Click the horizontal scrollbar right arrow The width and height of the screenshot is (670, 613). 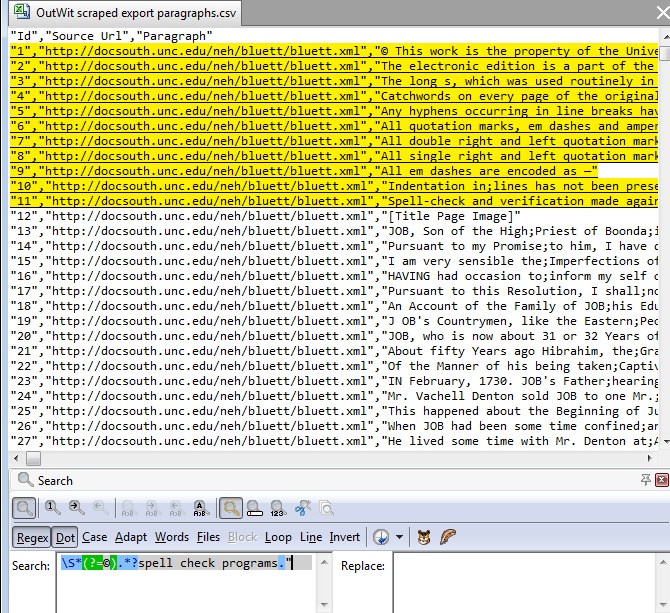649,459
